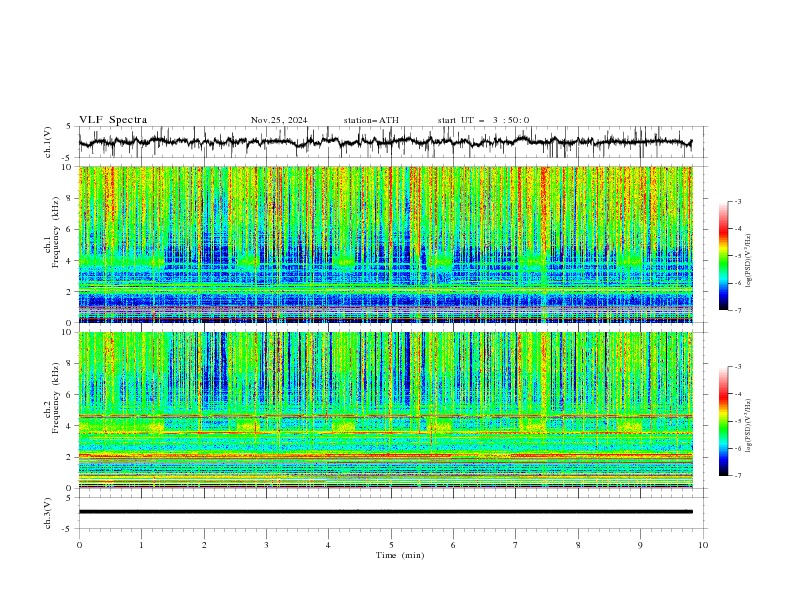Click tick label "0" on the time axis
The height and width of the screenshot is (612, 792).
79,545
